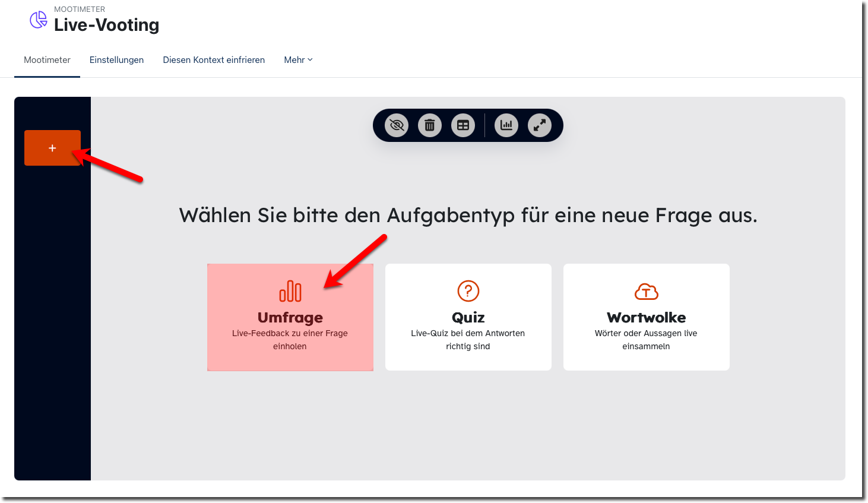
Task: Expand the Mehr dropdown menu
Action: tap(298, 60)
